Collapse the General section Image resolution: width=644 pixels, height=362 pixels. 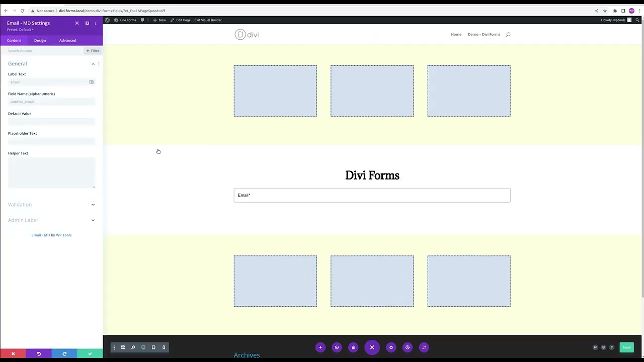pyautogui.click(x=93, y=64)
